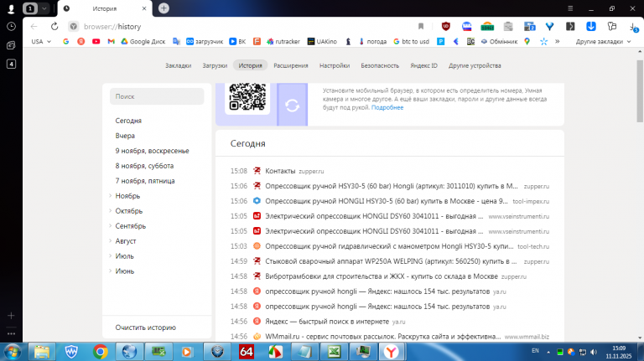The image size is (644, 361).
Task: Open the UAKino bookmark
Action: click(322, 41)
